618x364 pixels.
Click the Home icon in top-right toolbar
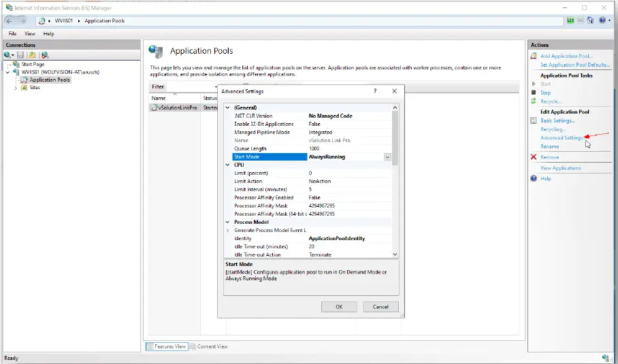click(590, 20)
